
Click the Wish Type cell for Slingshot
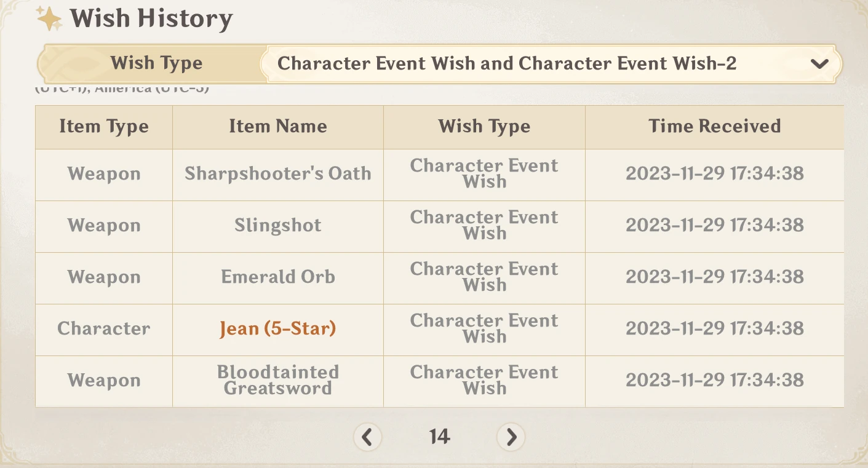(484, 226)
